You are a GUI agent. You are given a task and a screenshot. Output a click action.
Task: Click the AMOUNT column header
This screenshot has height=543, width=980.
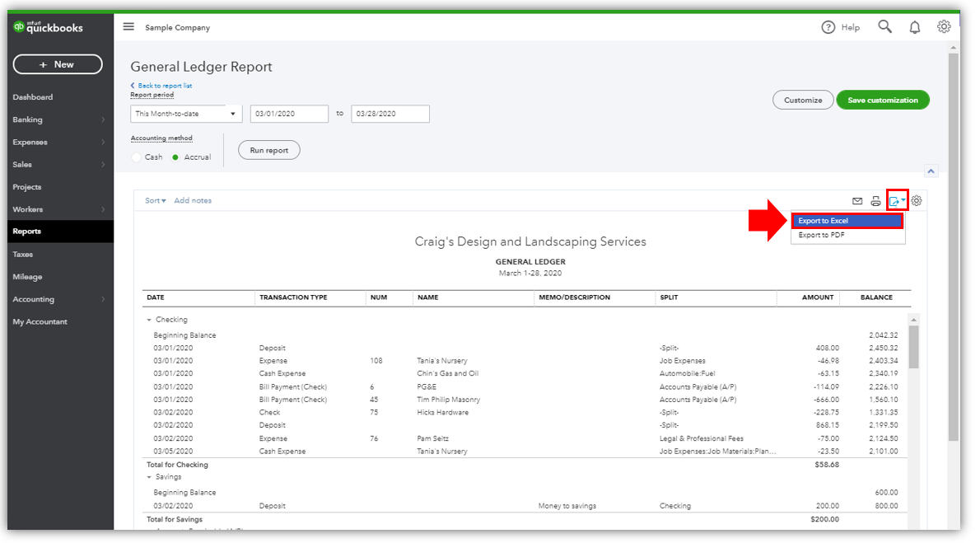coord(818,297)
